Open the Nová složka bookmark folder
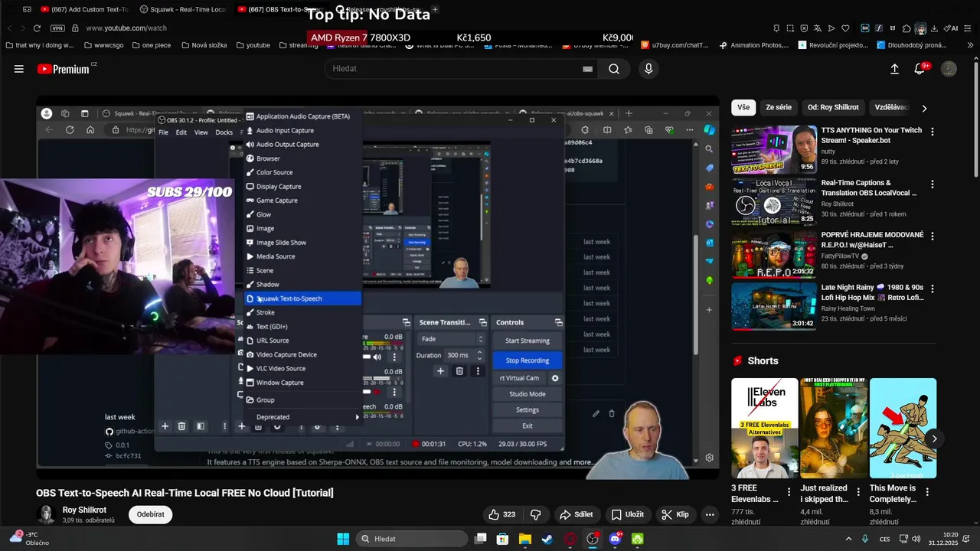The image size is (980, 551). (x=204, y=45)
